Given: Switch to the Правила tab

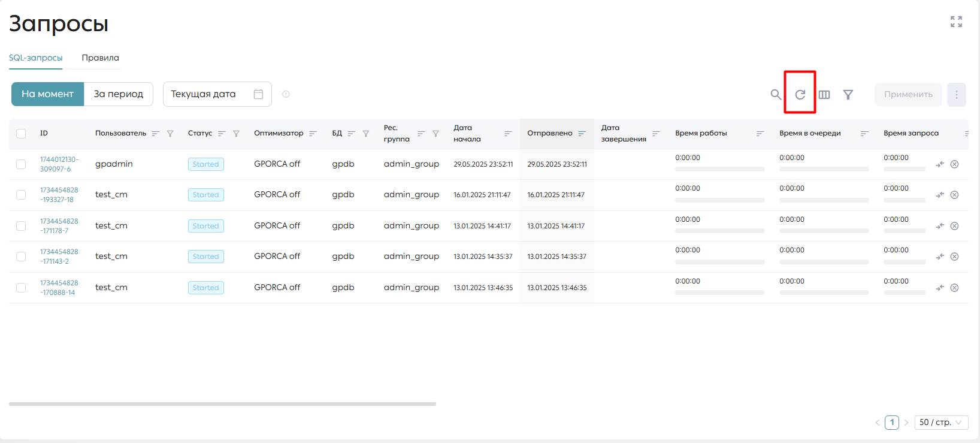Looking at the screenshot, I should [x=101, y=58].
